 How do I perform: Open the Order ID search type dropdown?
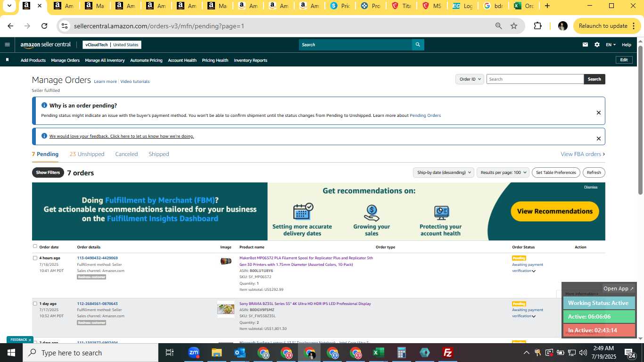tap(470, 79)
